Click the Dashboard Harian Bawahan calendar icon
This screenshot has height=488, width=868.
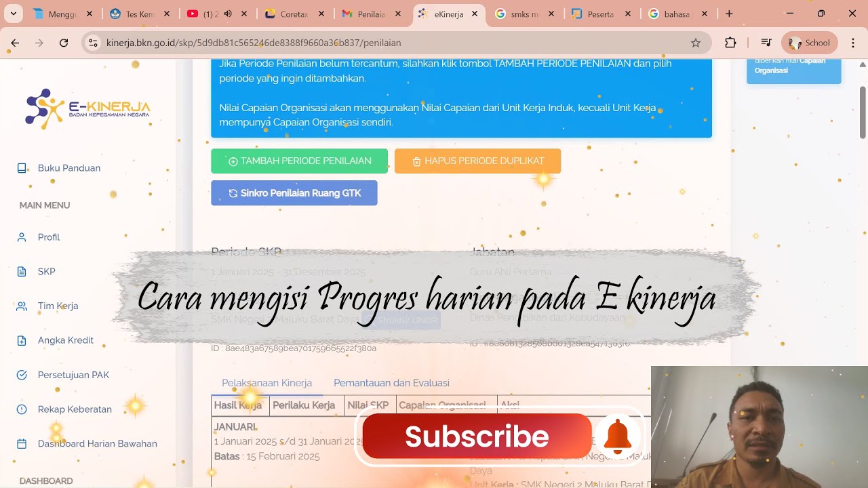pos(22,444)
